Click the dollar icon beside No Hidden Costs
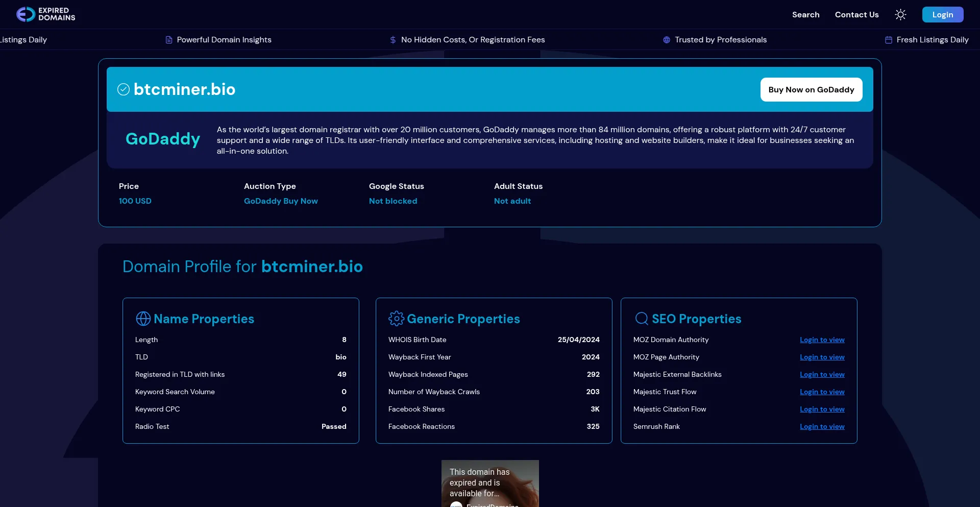This screenshot has width=980, height=507. click(x=393, y=40)
